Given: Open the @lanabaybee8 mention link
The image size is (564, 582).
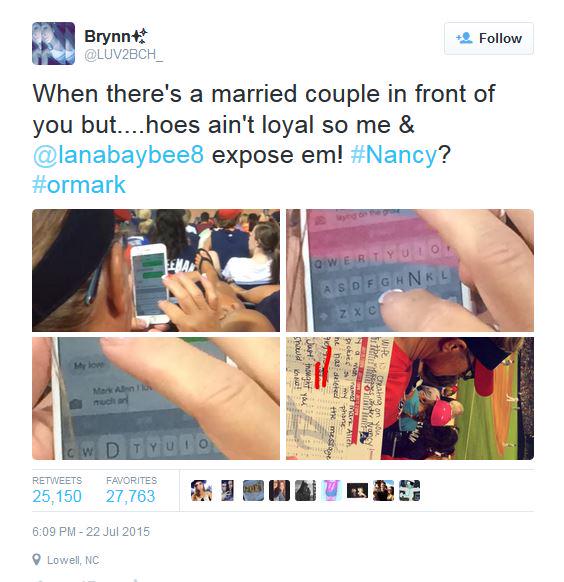Looking at the screenshot, I should coord(118,154).
